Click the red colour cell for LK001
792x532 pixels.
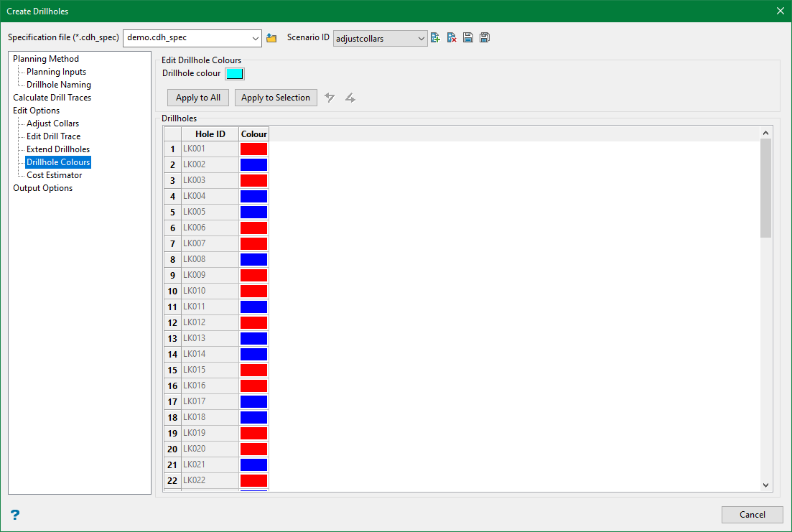(253, 149)
